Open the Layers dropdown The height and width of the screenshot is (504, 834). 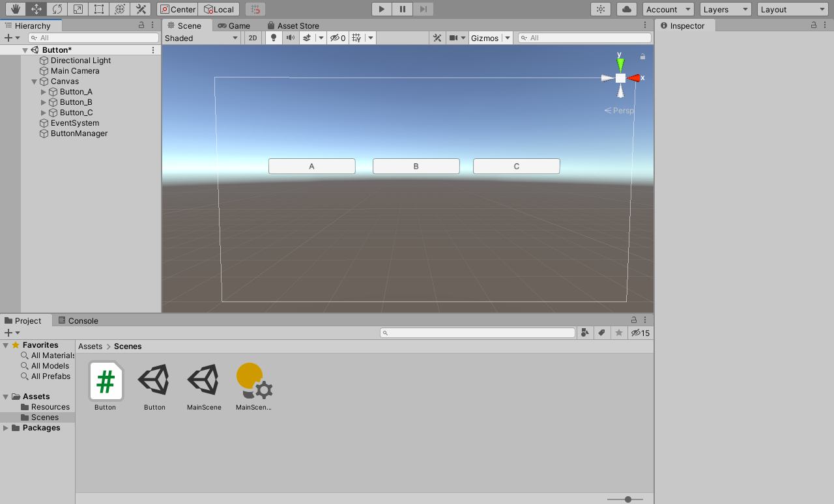(x=725, y=9)
